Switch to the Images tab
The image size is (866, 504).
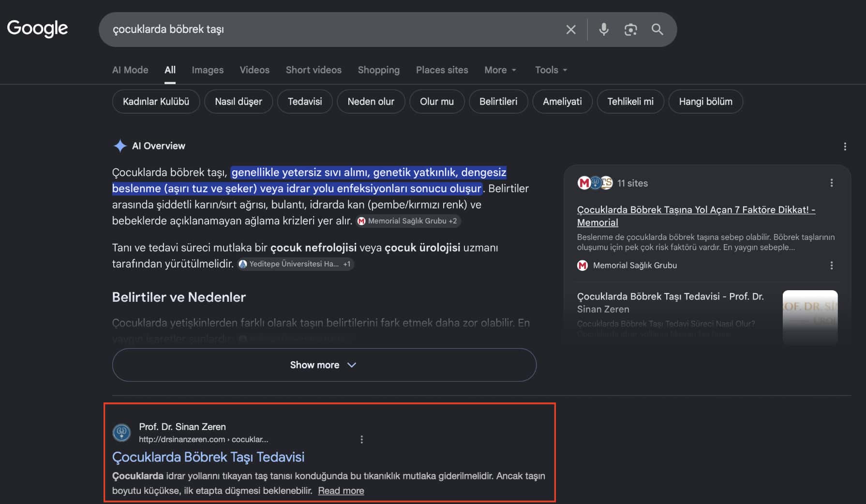208,70
